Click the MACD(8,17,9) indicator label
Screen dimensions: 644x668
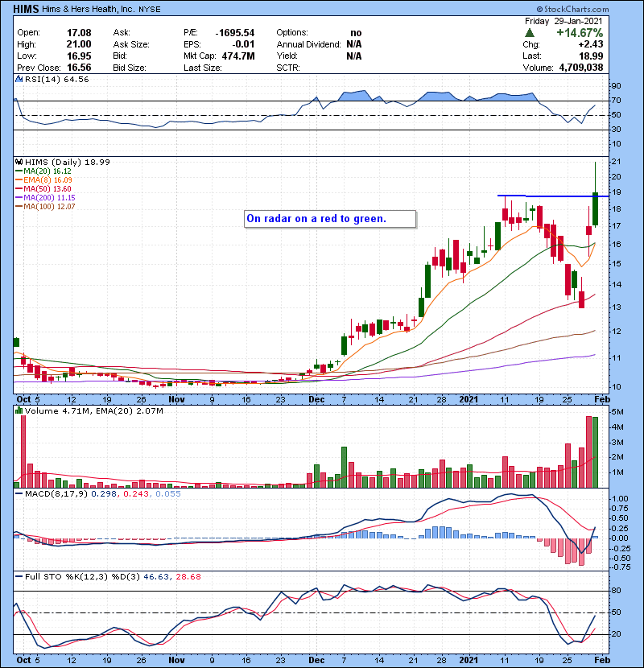click(56, 494)
